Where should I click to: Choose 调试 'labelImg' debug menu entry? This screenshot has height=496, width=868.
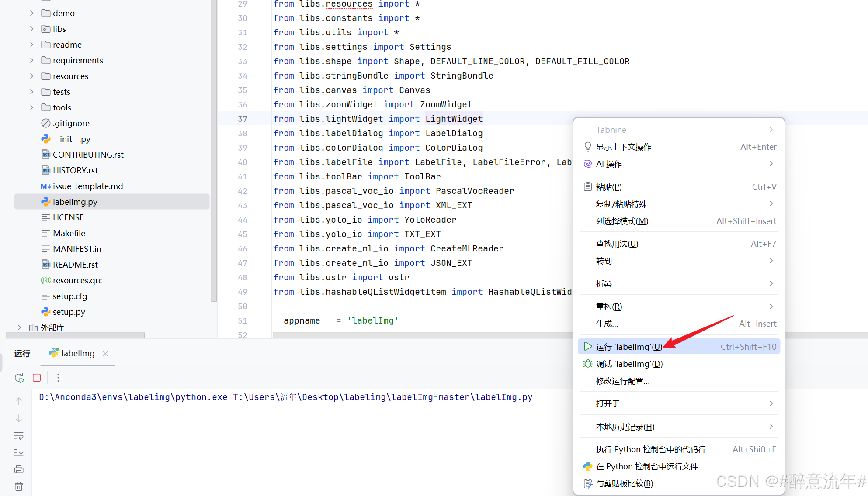[x=629, y=364]
